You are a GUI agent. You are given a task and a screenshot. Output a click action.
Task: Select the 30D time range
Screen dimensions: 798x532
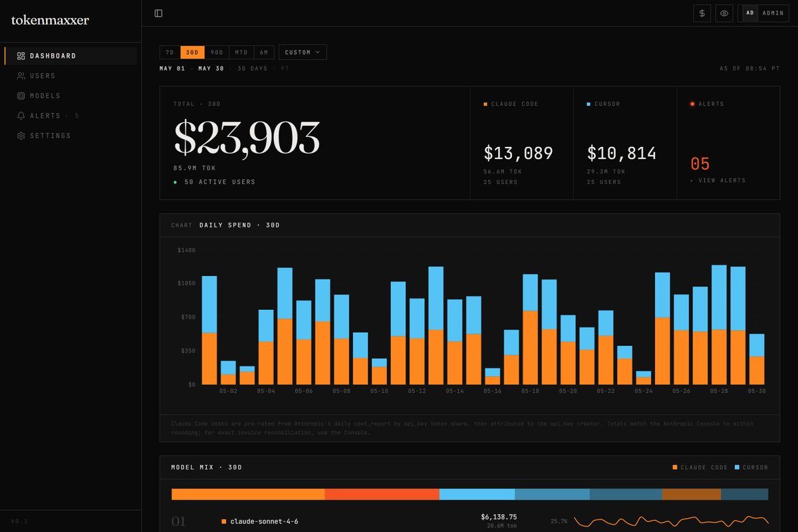pos(192,52)
